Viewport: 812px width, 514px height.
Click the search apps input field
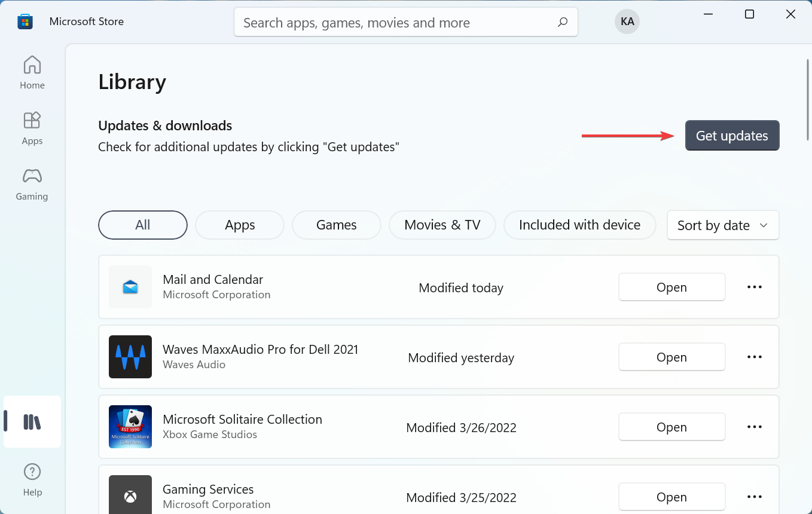(406, 22)
